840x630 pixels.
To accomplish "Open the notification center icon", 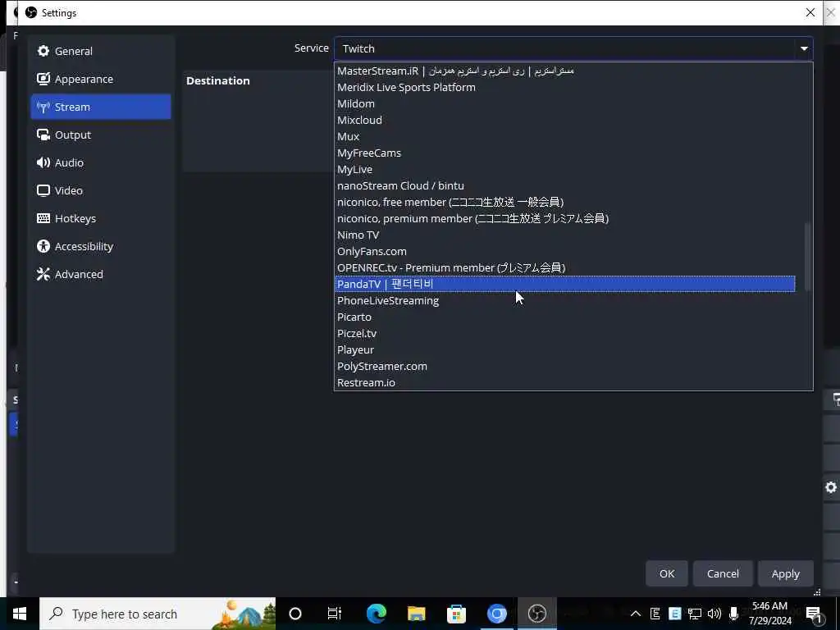I will point(815,614).
